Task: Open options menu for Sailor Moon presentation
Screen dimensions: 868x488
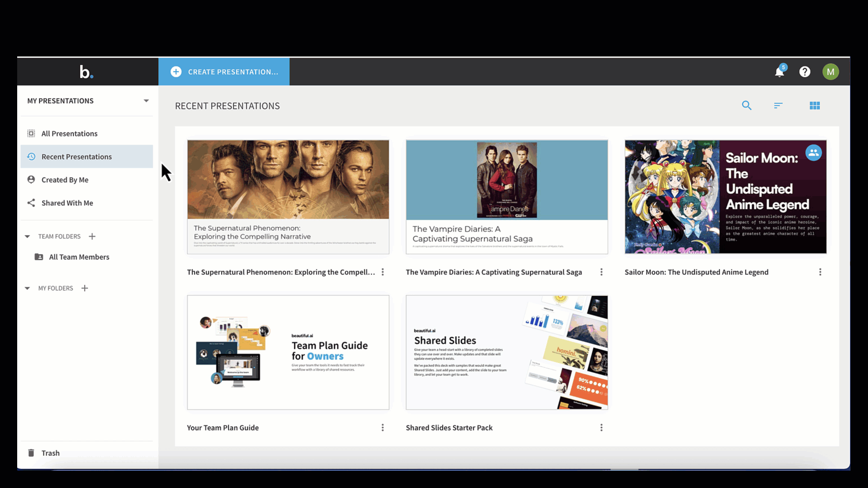Action: point(820,272)
